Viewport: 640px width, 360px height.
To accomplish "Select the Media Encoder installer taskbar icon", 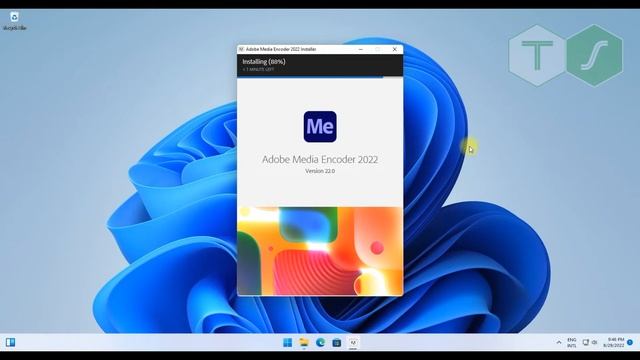I will point(353,342).
